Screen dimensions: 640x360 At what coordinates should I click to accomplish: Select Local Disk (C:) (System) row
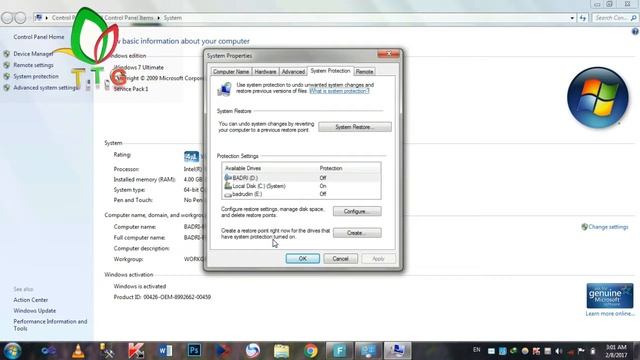coord(301,186)
